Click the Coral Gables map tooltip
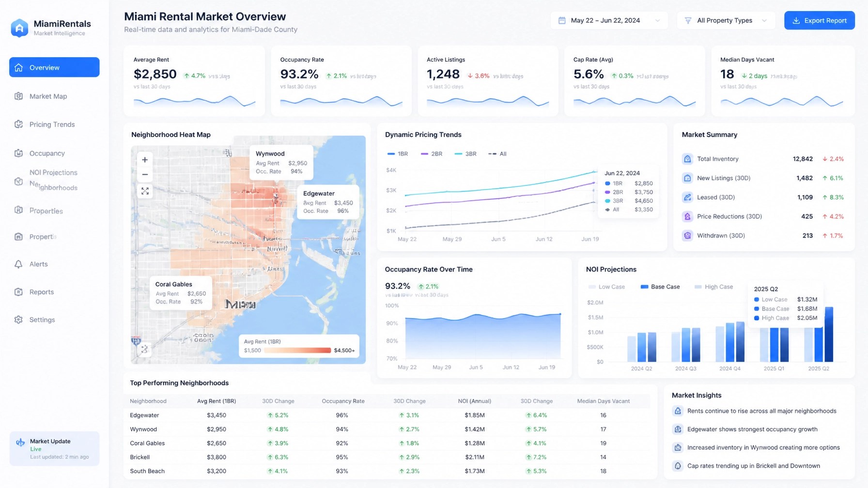This screenshot has width=868, height=488. (x=181, y=293)
